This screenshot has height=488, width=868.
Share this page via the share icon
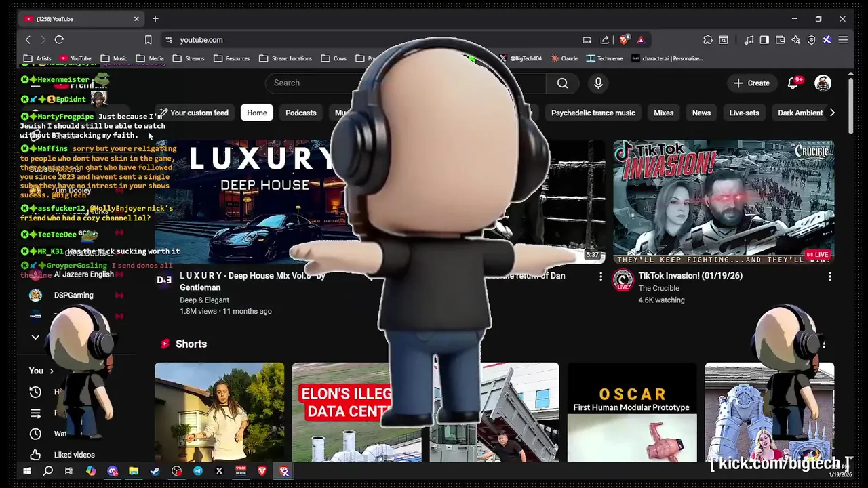tap(604, 40)
